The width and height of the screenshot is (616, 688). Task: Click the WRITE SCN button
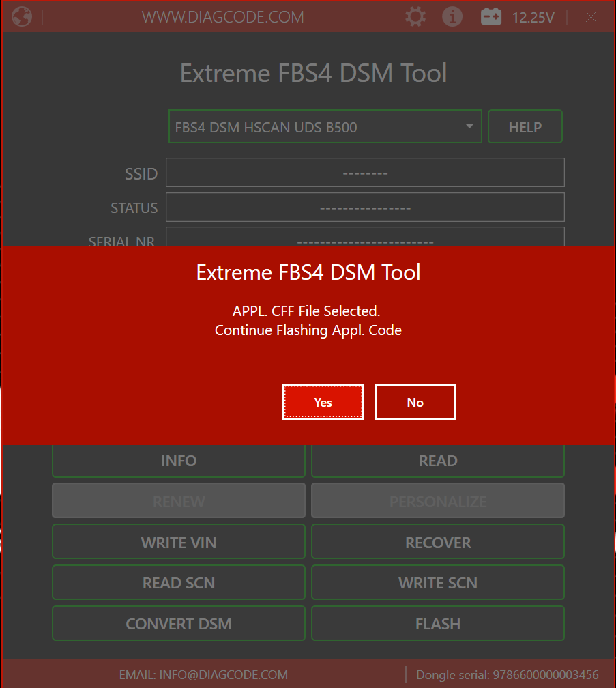438,583
